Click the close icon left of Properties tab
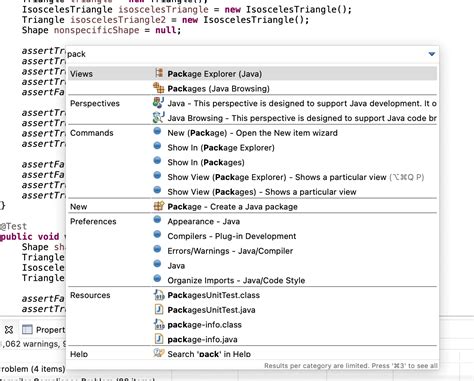Image resolution: width=474 pixels, height=381 pixels. point(9,330)
